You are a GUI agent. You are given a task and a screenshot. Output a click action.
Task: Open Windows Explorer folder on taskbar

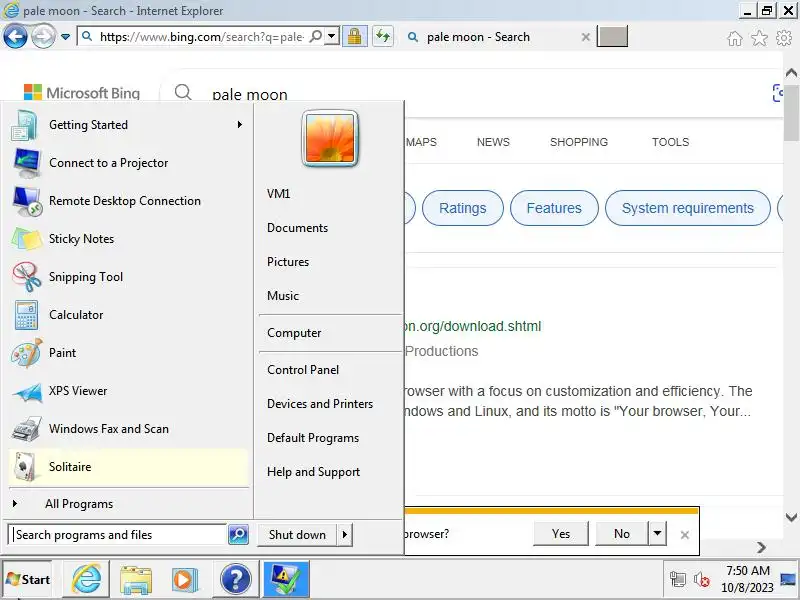[x=136, y=579]
